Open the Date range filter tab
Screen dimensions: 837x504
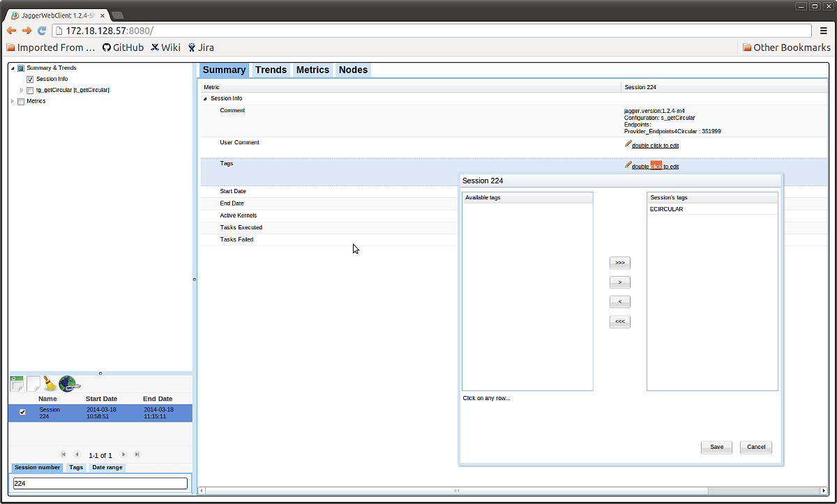tap(107, 468)
